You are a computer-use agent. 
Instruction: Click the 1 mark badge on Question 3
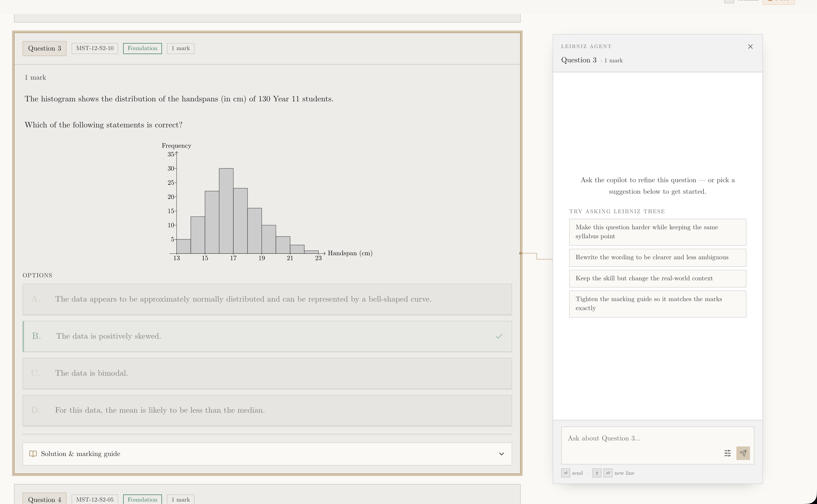[180, 48]
